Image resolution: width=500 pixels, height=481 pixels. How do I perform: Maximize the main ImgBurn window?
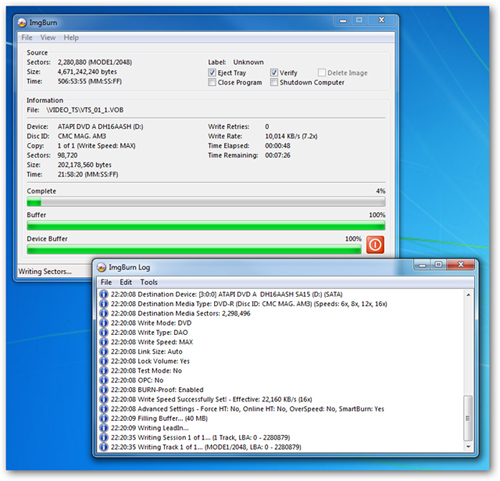359,21
